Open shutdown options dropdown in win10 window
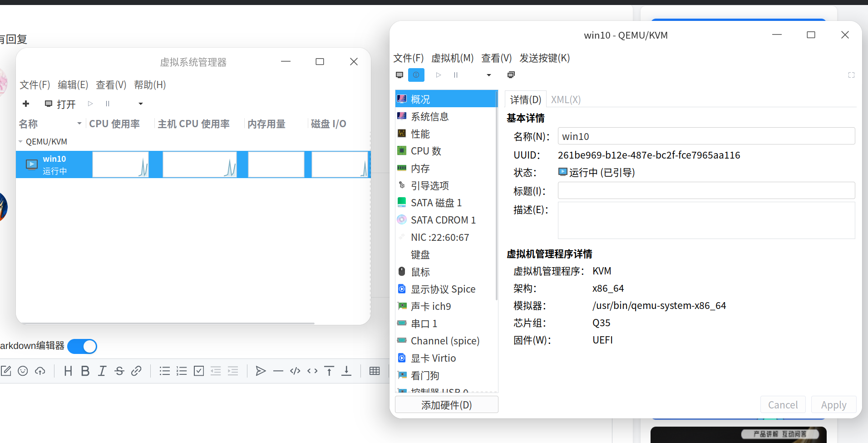The image size is (868, 443). (x=489, y=75)
